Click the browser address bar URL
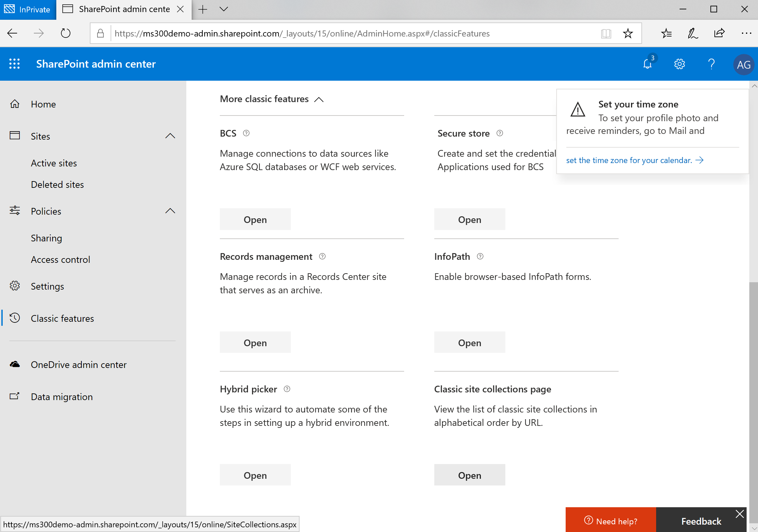The width and height of the screenshot is (758, 532). click(302, 33)
